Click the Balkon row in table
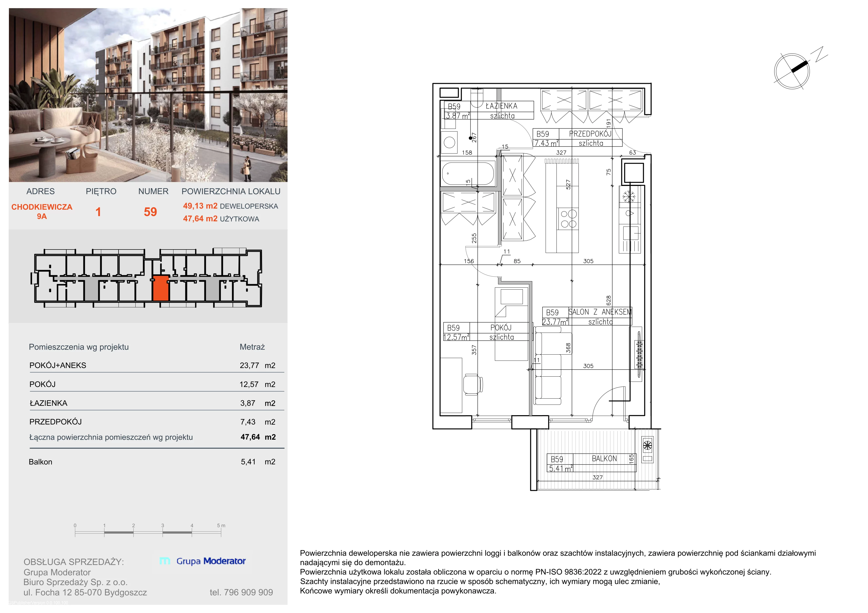 click(152, 462)
